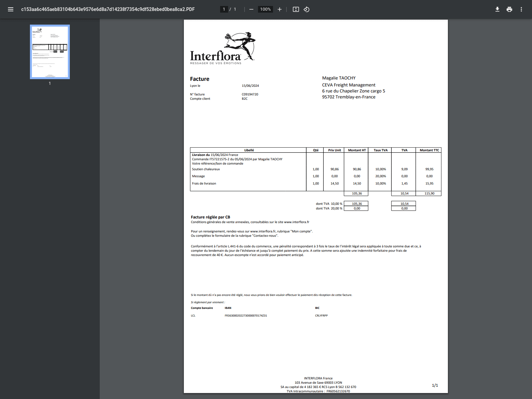Screen dimensions: 532x399
Task: Select unit price 90,86
Action: [334, 169]
